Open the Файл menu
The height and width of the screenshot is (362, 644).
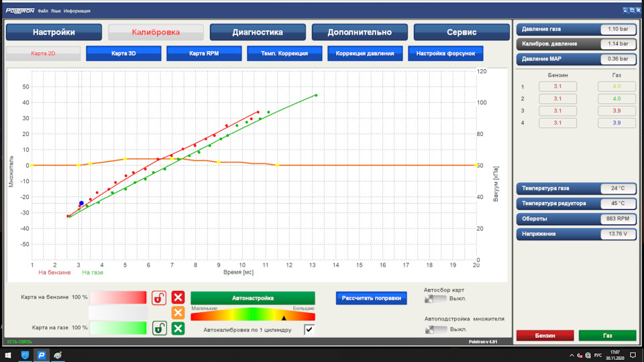point(43,11)
